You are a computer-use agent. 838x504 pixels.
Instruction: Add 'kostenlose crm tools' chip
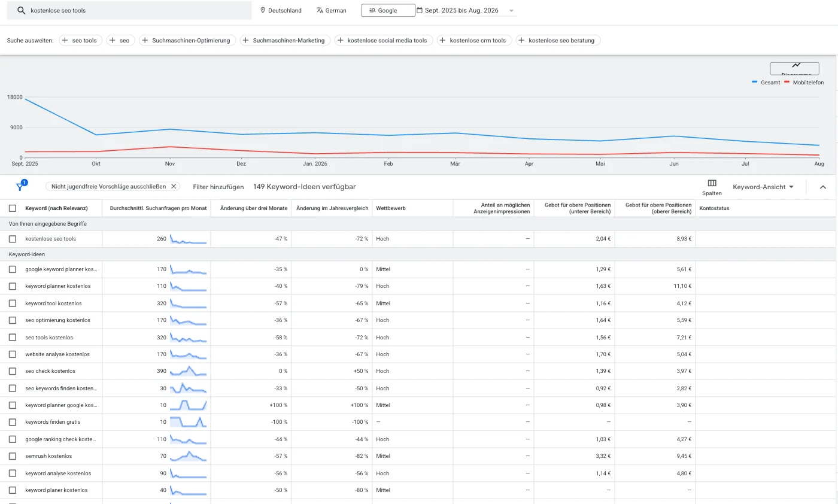point(474,40)
